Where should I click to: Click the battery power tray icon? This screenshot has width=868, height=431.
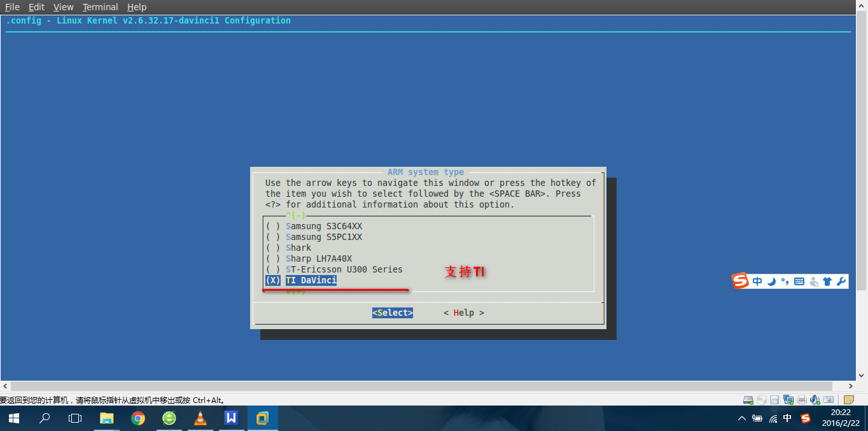click(757, 418)
